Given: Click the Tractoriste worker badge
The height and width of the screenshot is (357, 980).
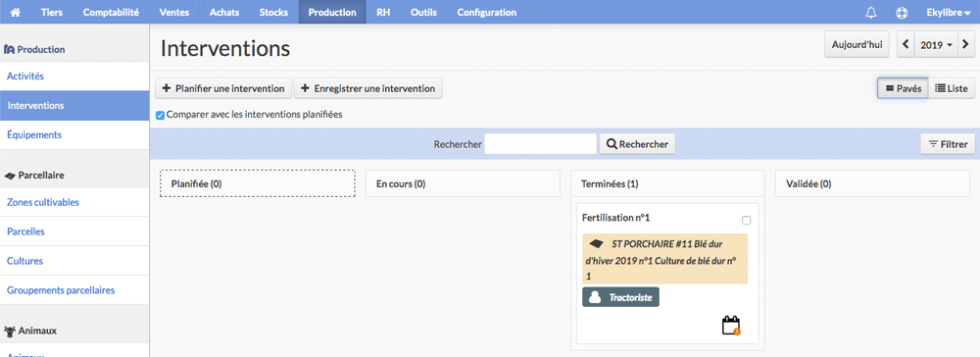Looking at the screenshot, I should (x=620, y=297).
